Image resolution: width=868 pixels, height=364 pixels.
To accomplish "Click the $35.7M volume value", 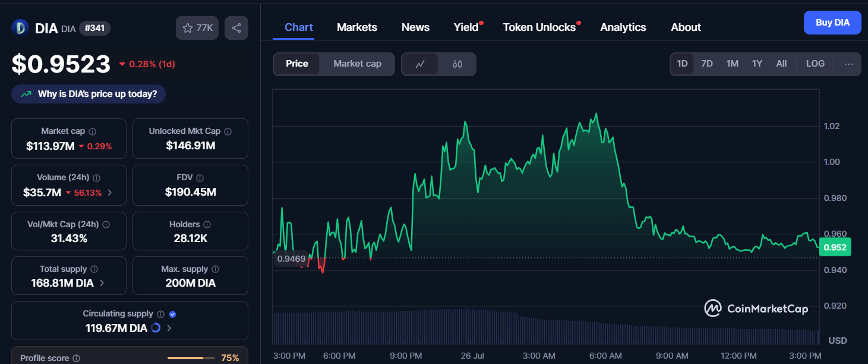I will pyautogui.click(x=43, y=193).
